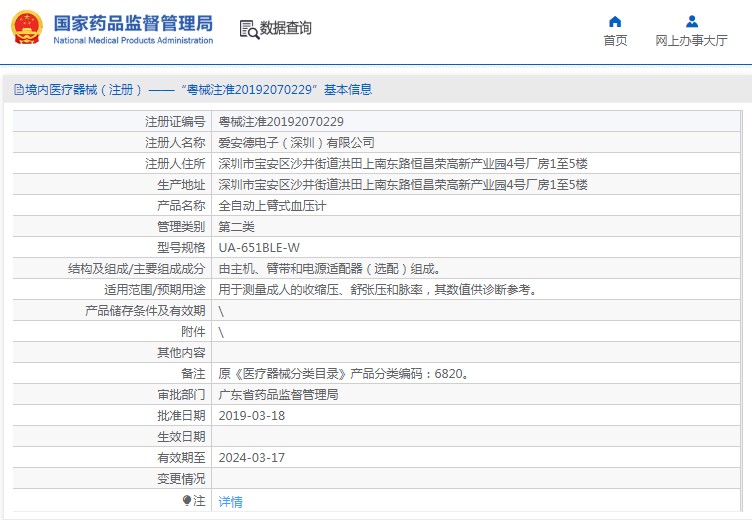
Task: Select expiry date 2024-03-17
Action: coord(252,458)
